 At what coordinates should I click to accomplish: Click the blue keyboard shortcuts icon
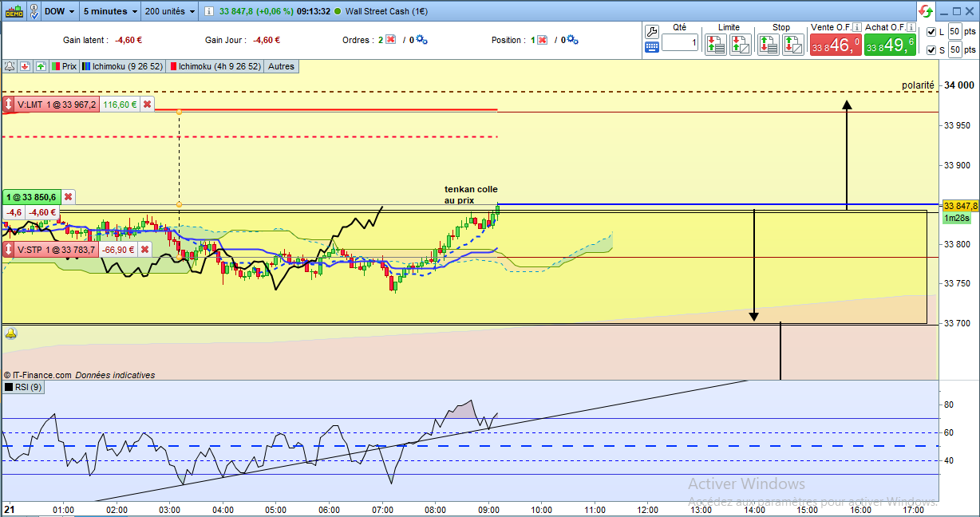coord(651,47)
